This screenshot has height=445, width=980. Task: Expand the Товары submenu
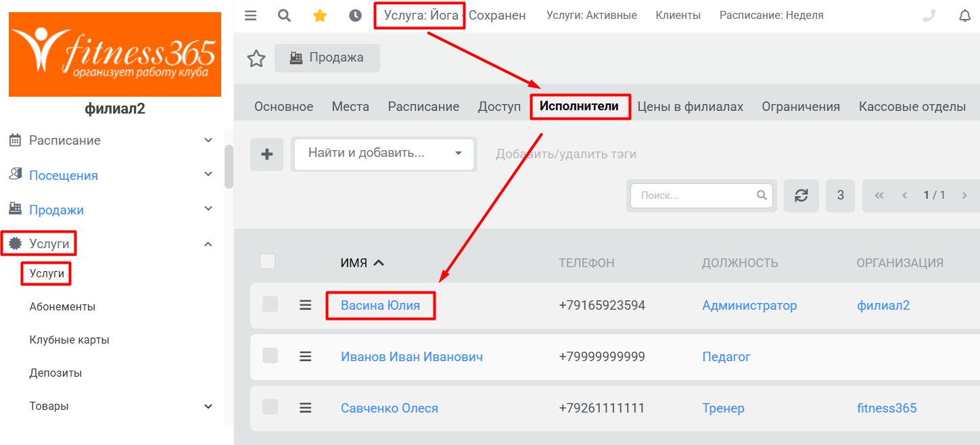208,406
